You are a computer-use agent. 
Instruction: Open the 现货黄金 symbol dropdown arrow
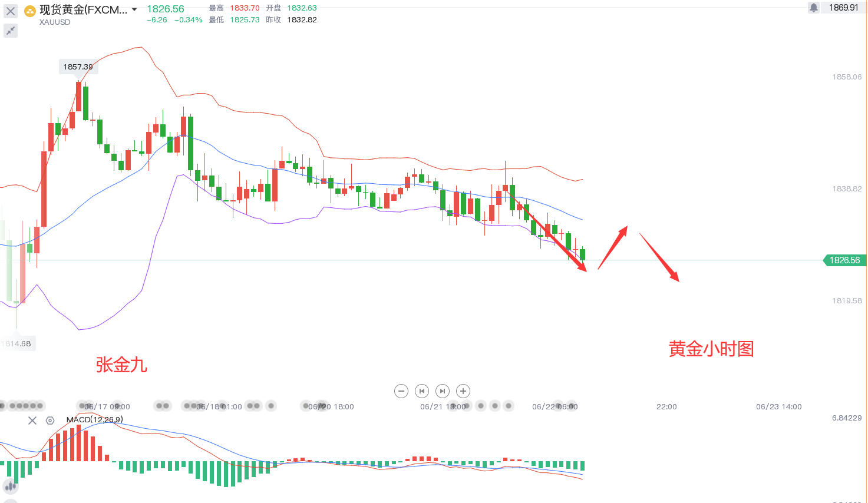click(x=134, y=9)
